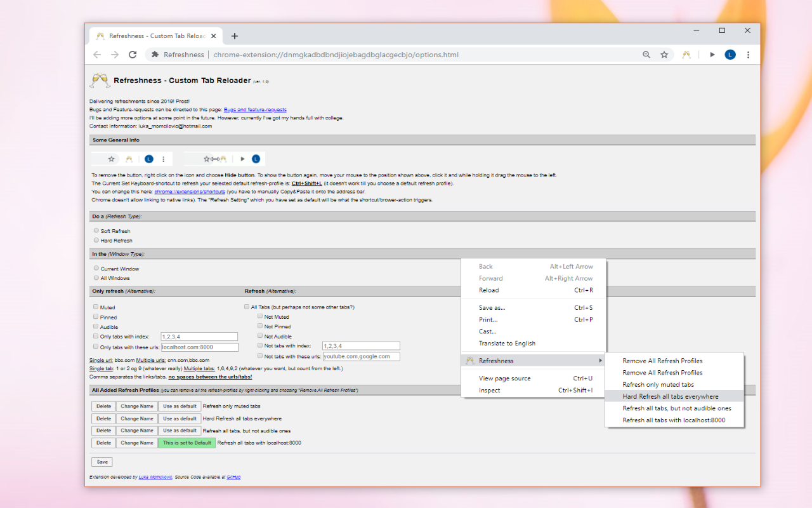This screenshot has width=812, height=508.
Task: Pick Refresh all tabs, but not audible ones in submenu
Action: pyautogui.click(x=674, y=408)
